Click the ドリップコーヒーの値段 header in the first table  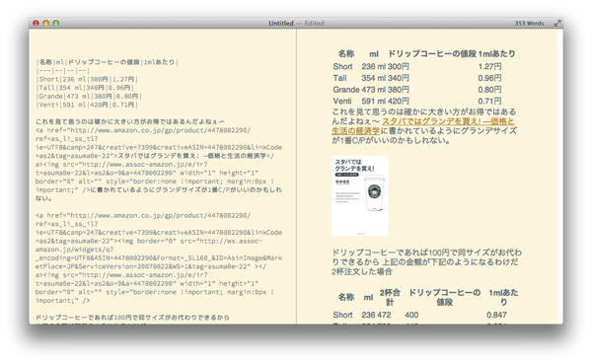(x=432, y=54)
